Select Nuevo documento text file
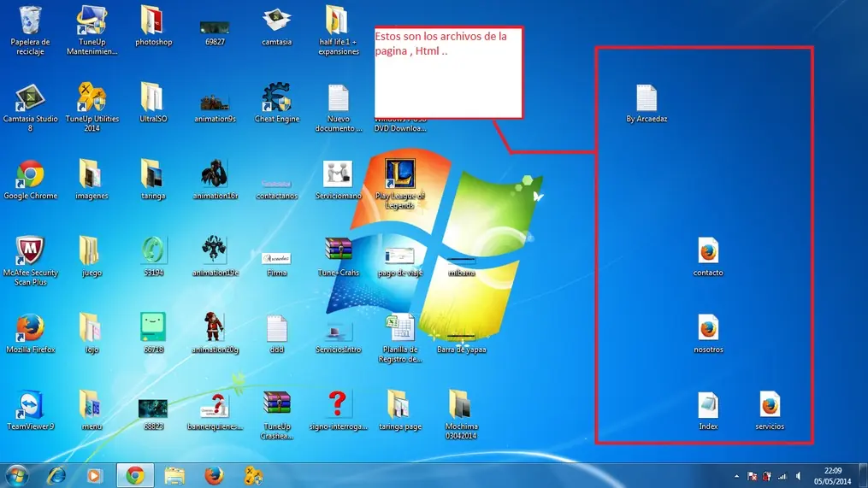Viewport: 868px width, 488px height. point(339,98)
